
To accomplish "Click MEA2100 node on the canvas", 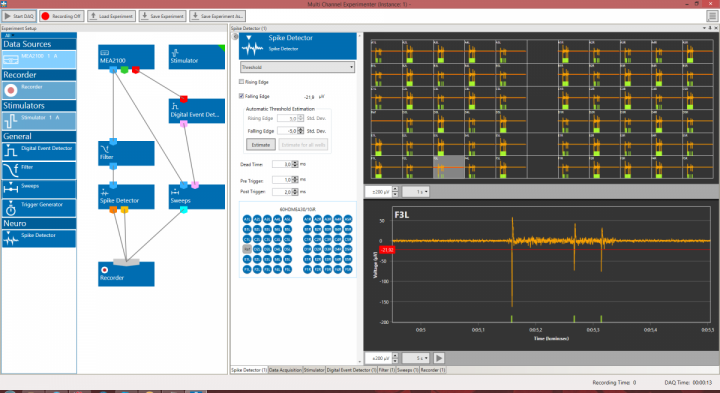I will tap(126, 57).
